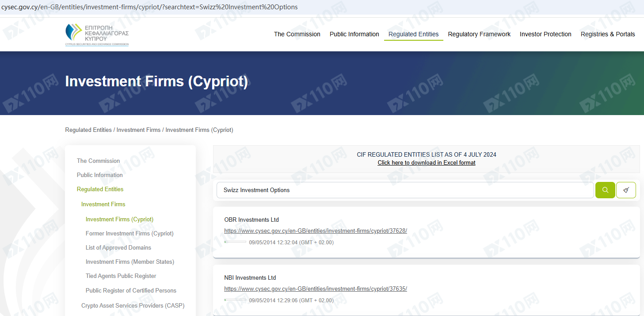Open Public Register of Certified Persons
Image resolution: width=644 pixels, height=316 pixels.
click(x=131, y=290)
